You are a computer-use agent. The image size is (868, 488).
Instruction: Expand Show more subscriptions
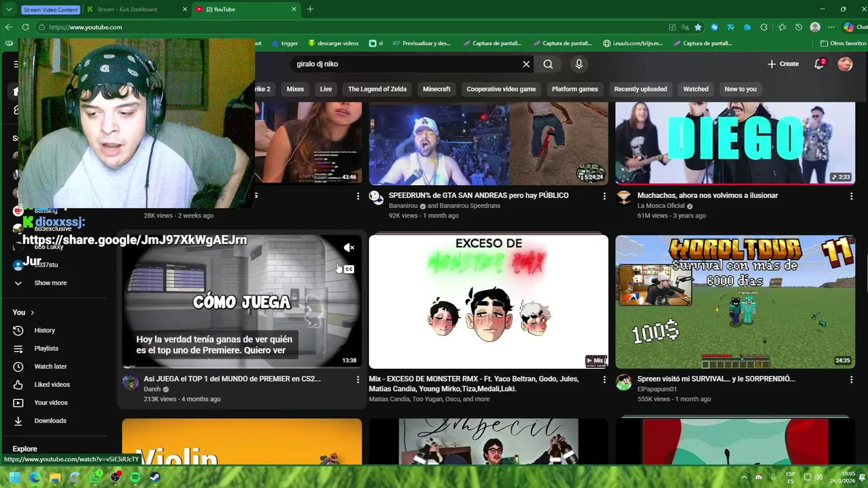pos(50,283)
